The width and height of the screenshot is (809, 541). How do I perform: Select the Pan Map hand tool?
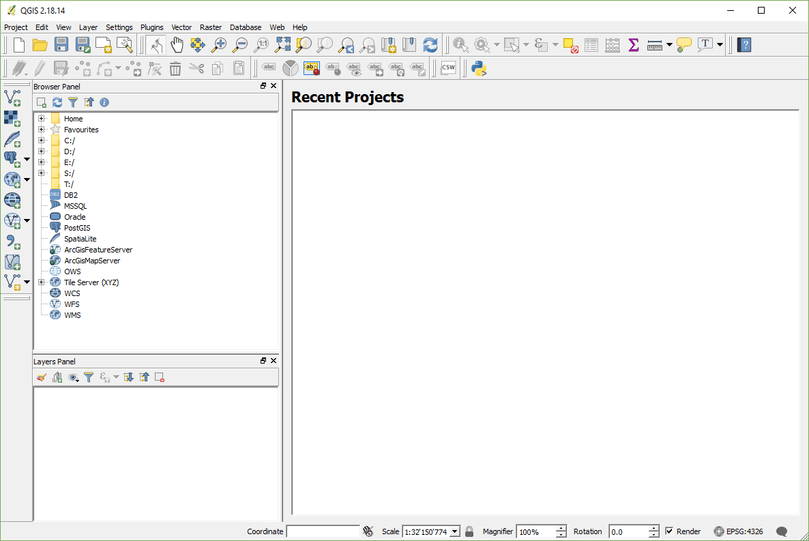point(177,45)
